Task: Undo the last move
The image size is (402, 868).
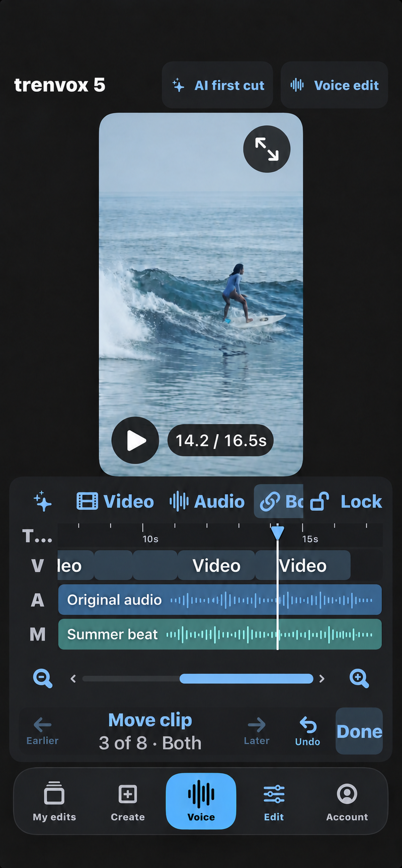Action: pos(308,731)
